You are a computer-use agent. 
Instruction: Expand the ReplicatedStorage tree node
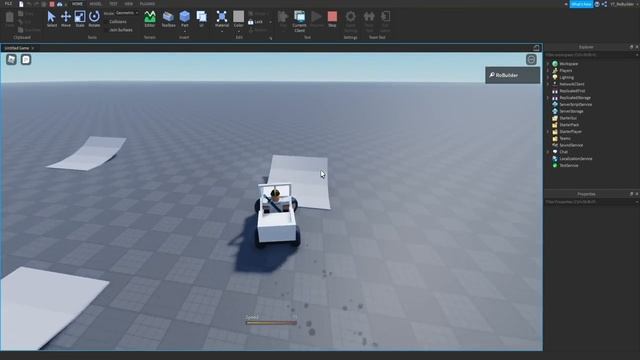click(548, 98)
